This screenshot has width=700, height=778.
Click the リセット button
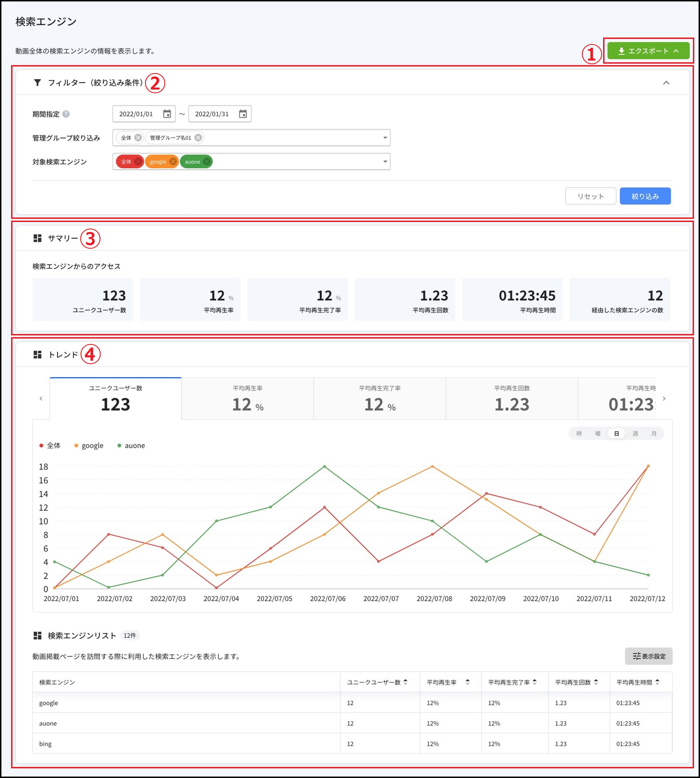590,196
